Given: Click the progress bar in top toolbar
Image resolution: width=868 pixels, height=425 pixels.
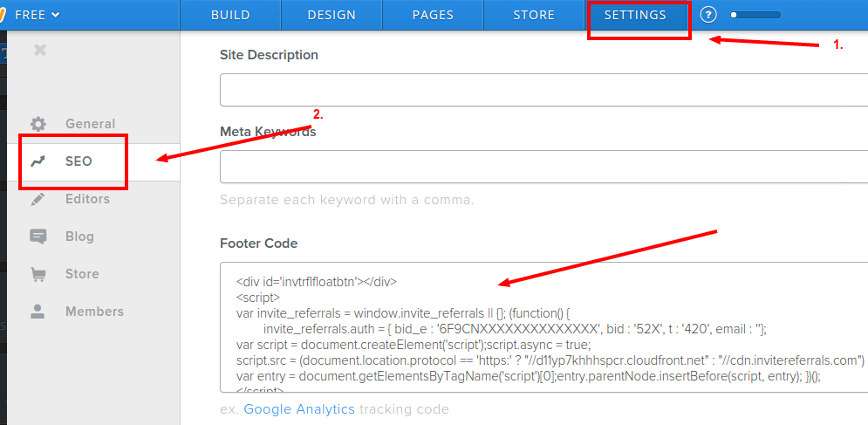Looking at the screenshot, I should (755, 15).
